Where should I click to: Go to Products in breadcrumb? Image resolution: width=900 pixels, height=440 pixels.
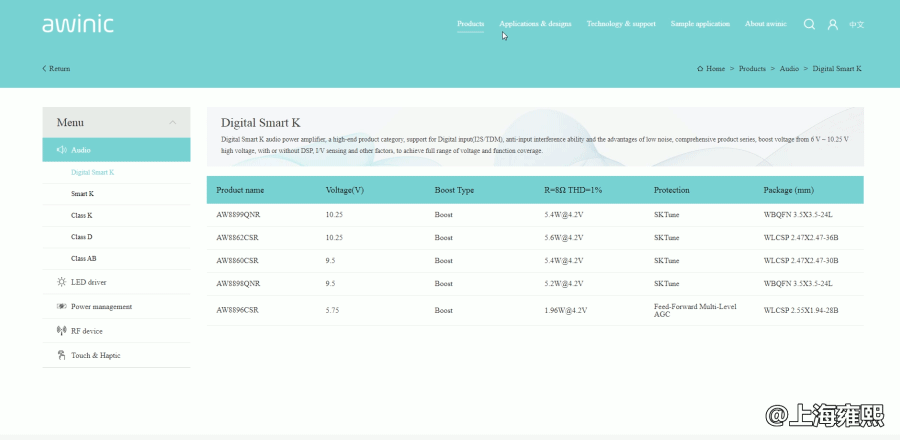[x=752, y=68]
